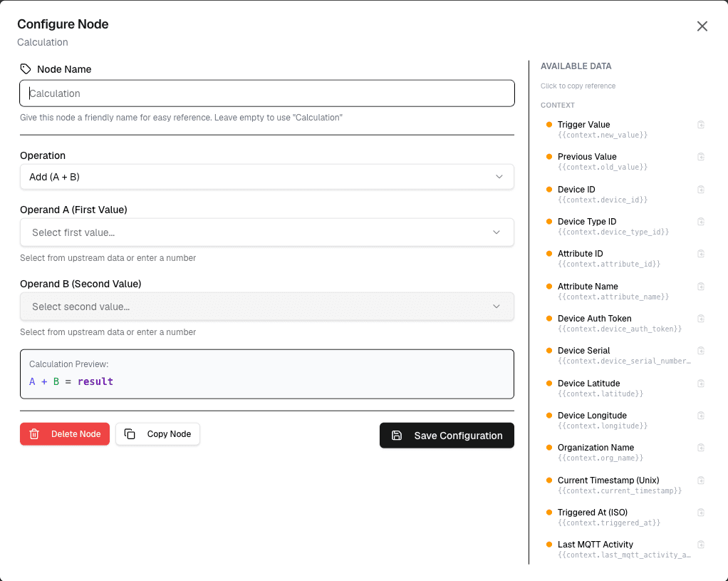Focus the Node Name input field

[267, 93]
